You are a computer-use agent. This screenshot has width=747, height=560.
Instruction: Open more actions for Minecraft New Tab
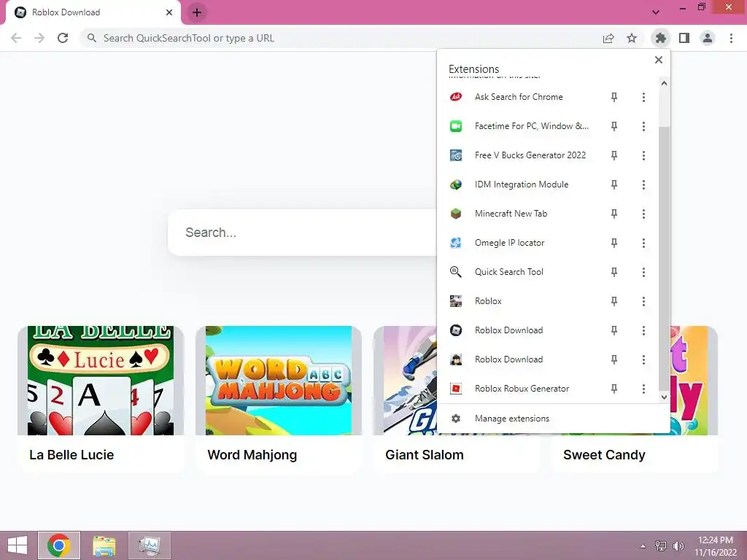[x=643, y=214]
